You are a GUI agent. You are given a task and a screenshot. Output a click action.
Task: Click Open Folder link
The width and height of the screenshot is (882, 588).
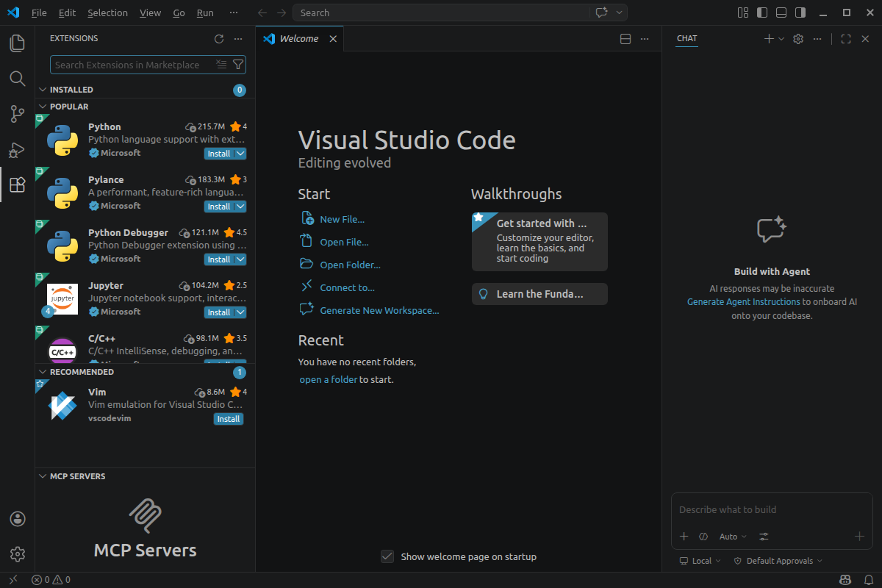pyautogui.click(x=350, y=265)
